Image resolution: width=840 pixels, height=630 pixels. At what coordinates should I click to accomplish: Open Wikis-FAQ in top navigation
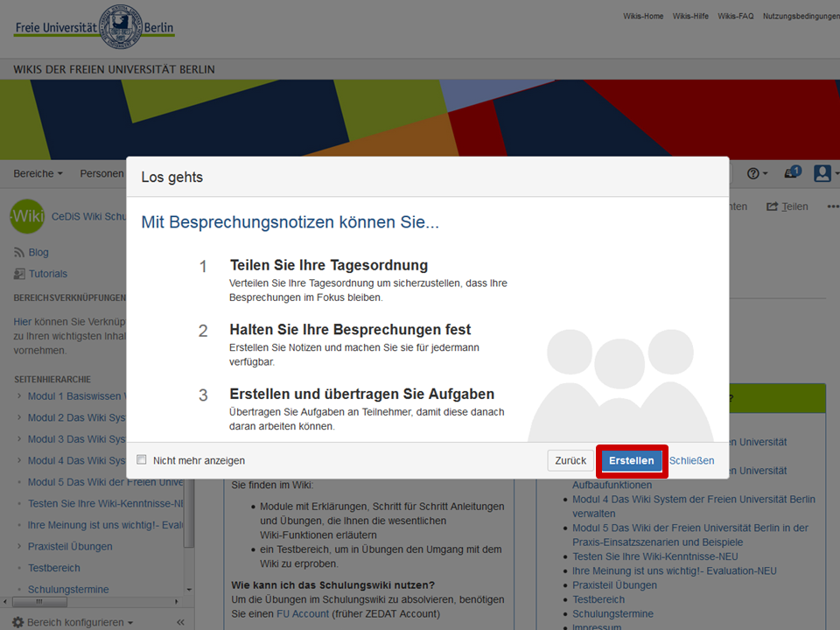coord(736,16)
